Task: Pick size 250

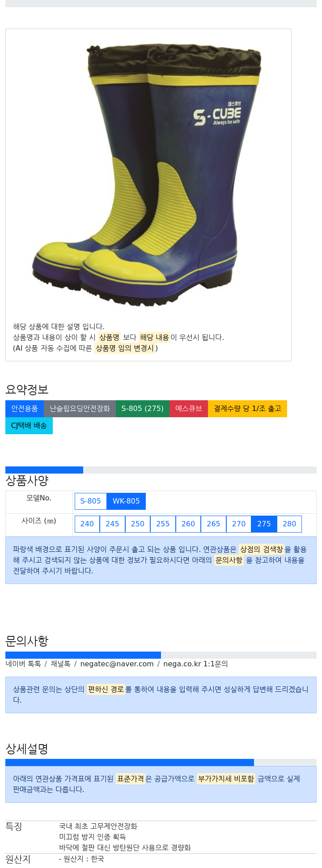Action: point(138,524)
